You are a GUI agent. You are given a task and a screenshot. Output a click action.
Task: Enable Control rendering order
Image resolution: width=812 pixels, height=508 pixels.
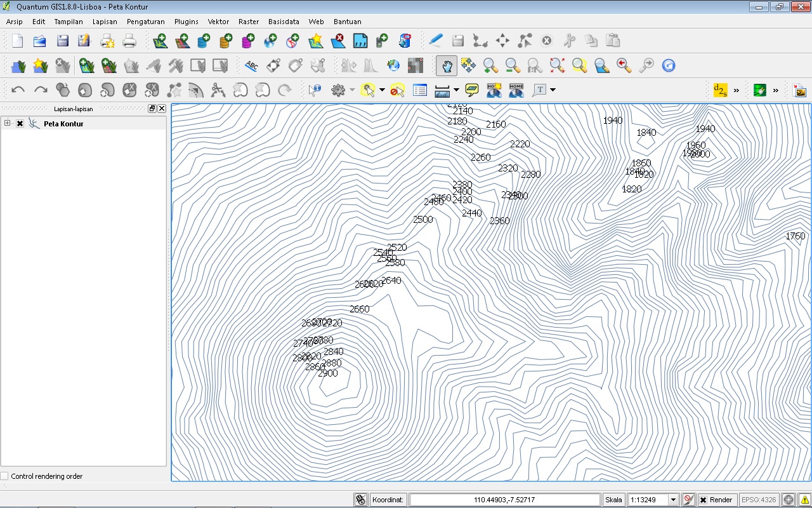5,476
